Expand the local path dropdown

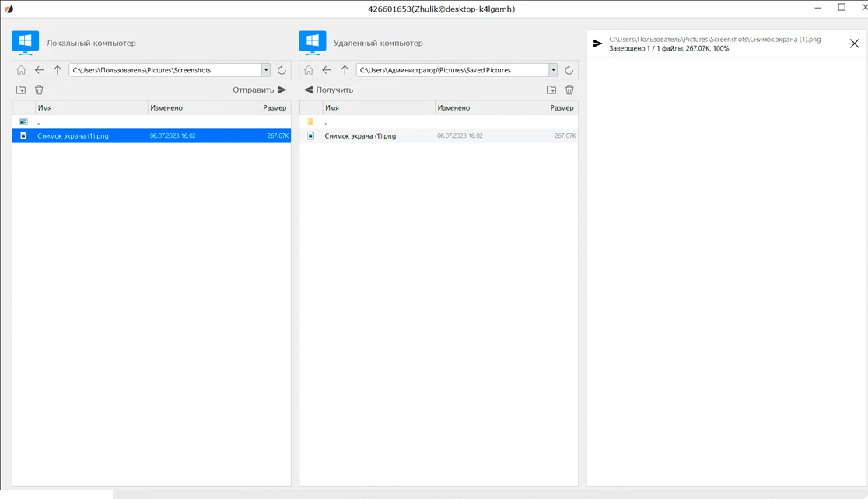pyautogui.click(x=266, y=70)
